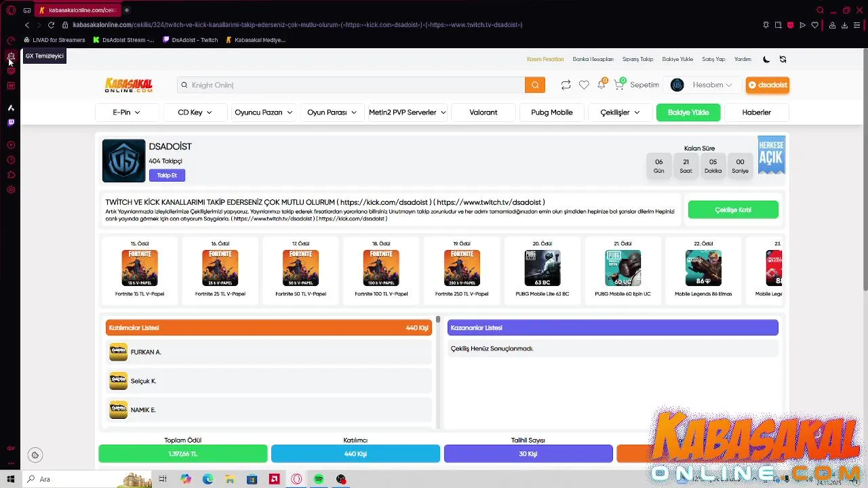Click the pin icon in address bar

(766, 25)
